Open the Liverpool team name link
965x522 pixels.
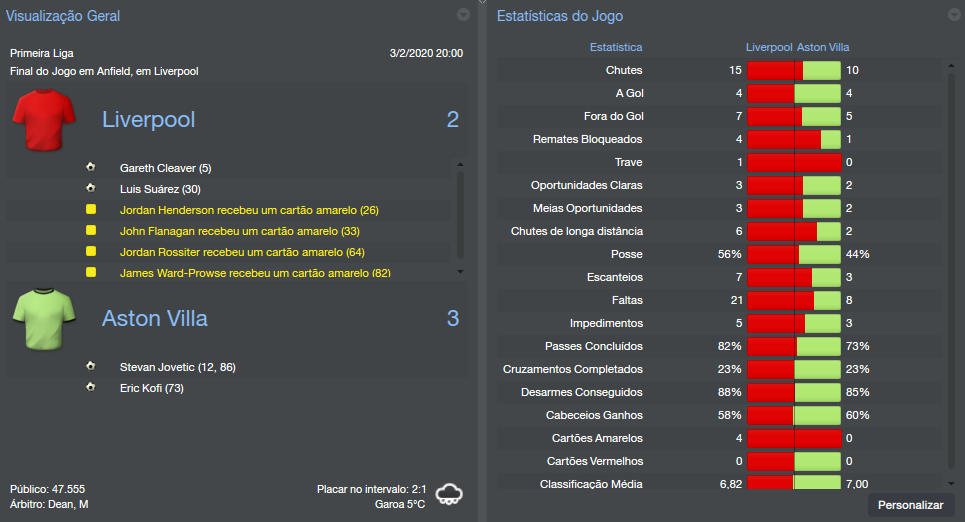[149, 120]
